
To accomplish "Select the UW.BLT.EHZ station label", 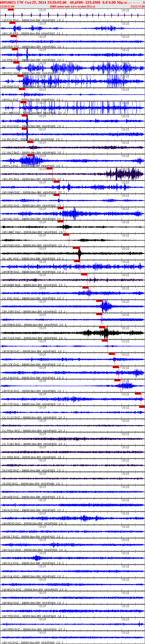I will (33, 537).
